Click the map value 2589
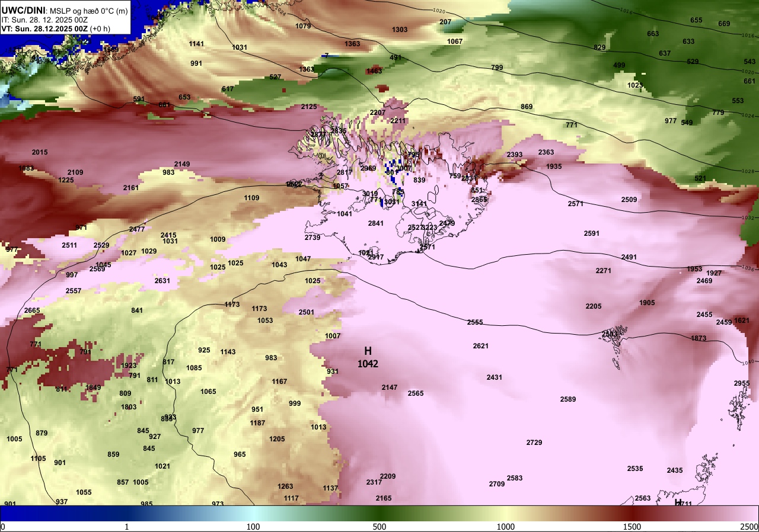This screenshot has height=532, width=759. coord(568,399)
